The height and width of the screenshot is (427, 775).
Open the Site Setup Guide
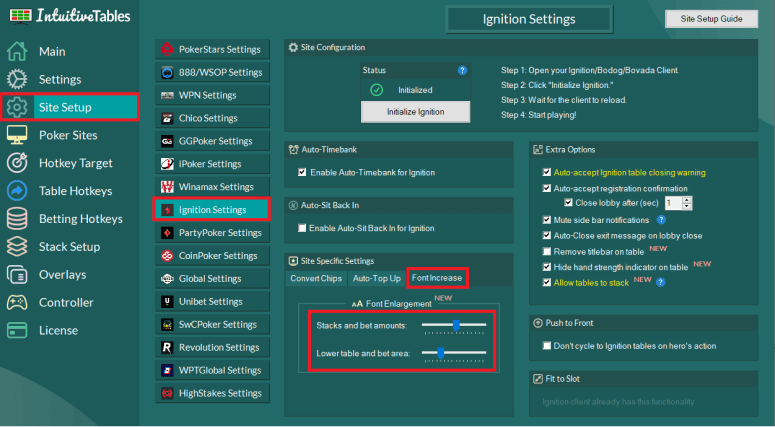[711, 19]
